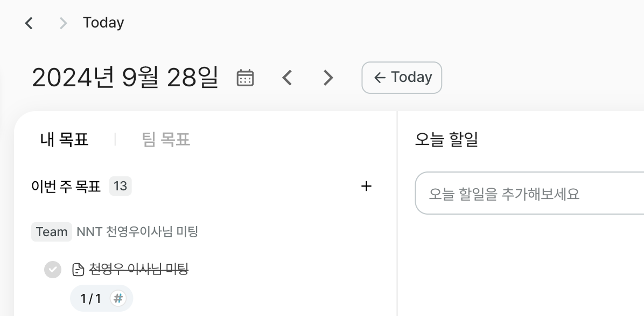Uncheck the completed 천영우 이사님 미팅 task
The image size is (644, 316).
point(53,270)
